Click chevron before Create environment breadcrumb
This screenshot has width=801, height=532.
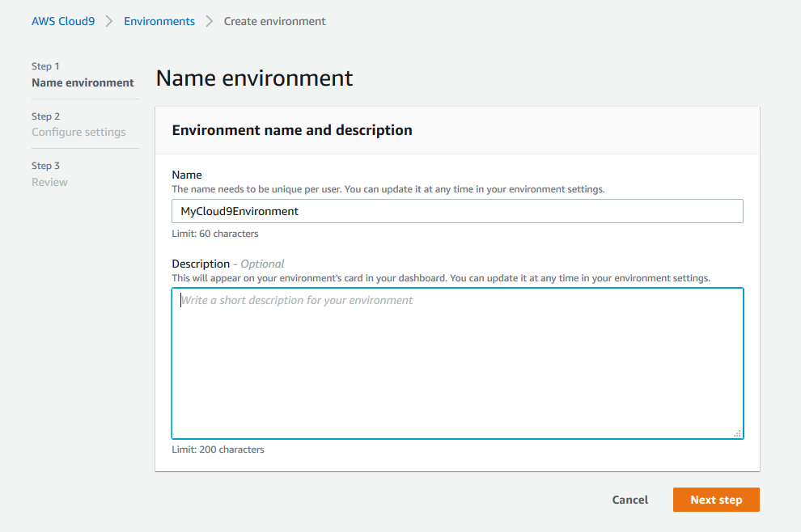pyautogui.click(x=209, y=22)
